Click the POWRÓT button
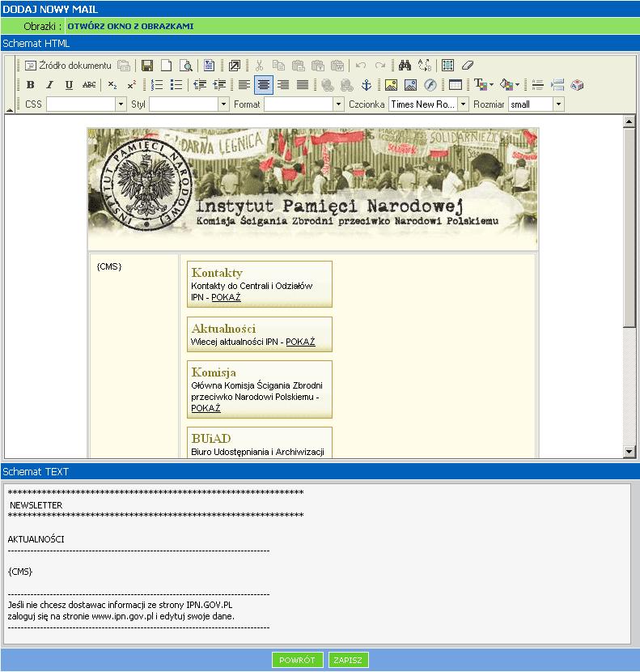Screen dimensions: 640x672 [297, 660]
